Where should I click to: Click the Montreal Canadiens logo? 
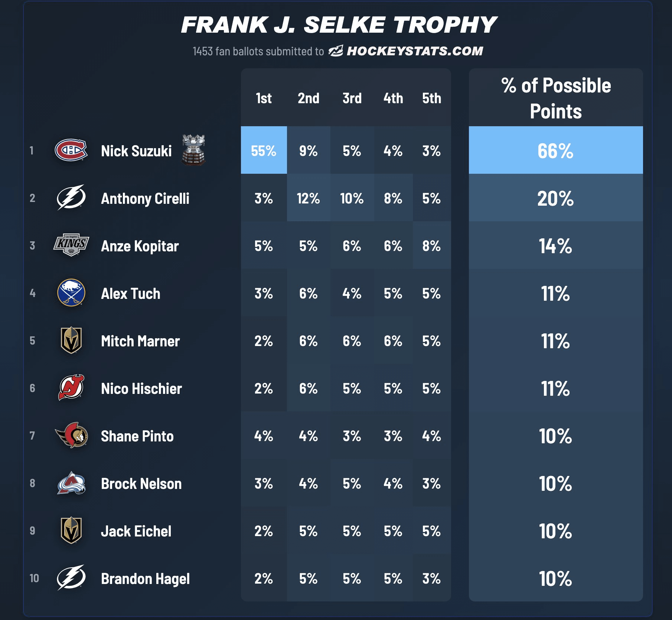(x=71, y=150)
